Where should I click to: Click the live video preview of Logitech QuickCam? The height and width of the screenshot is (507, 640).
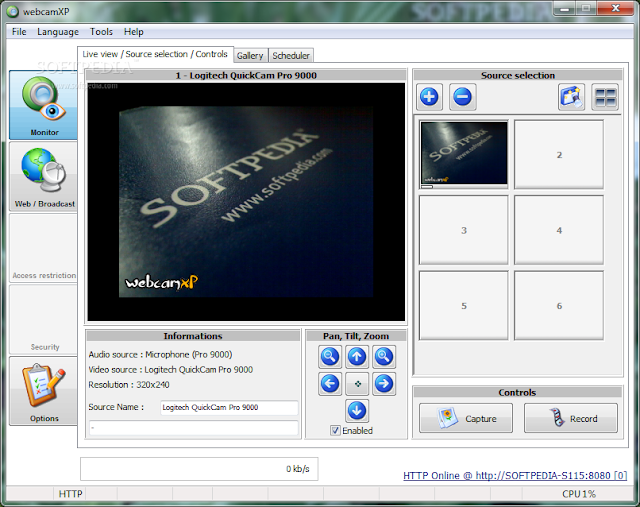246,202
